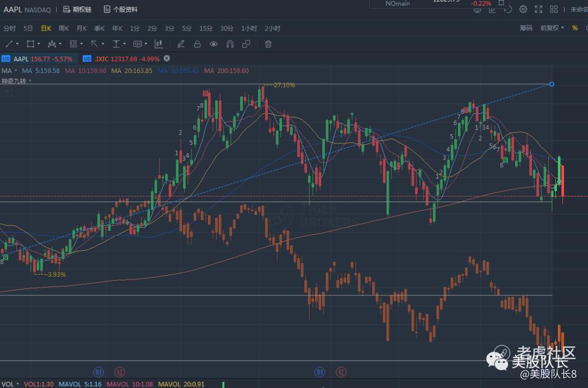Screen dimensions: 588x388
Task: Expand the line tool dropdown arrow
Action: click(x=17, y=44)
